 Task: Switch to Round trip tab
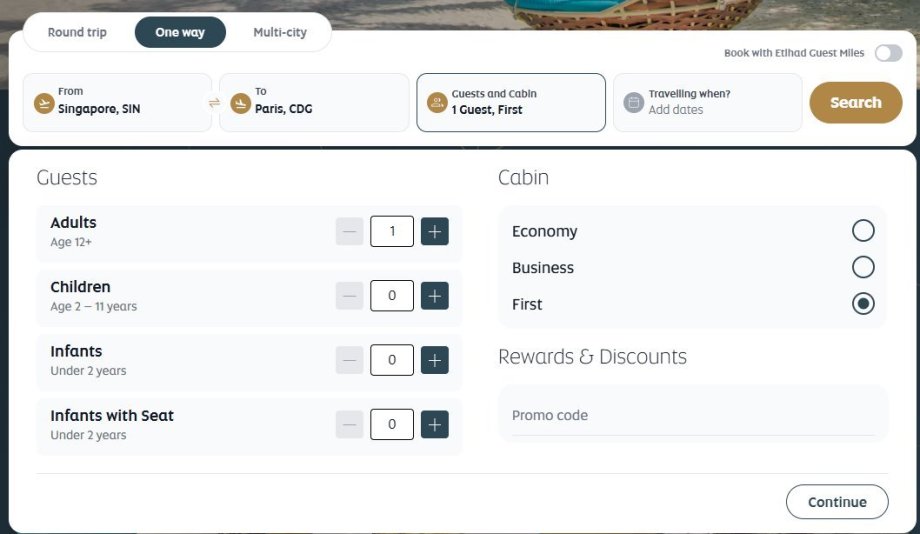[77, 32]
